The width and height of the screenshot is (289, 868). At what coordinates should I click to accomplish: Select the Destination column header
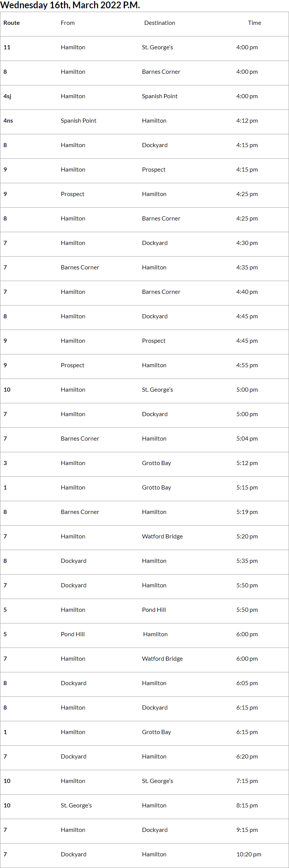point(160,23)
